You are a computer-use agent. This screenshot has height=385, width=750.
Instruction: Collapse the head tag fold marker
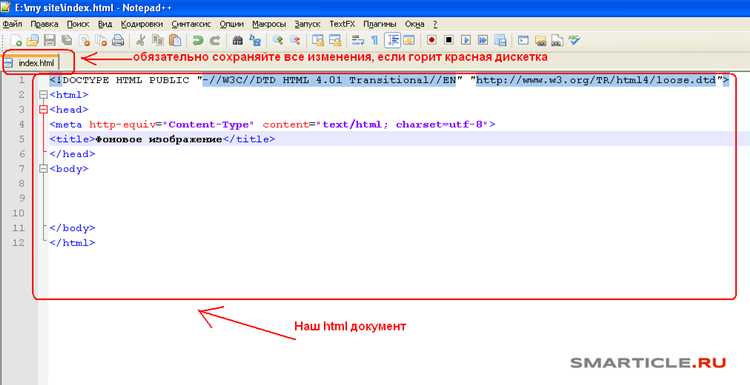coord(44,110)
